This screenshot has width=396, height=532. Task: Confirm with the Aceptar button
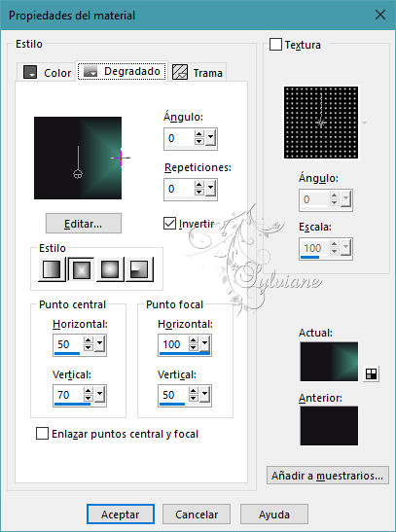coord(121,514)
